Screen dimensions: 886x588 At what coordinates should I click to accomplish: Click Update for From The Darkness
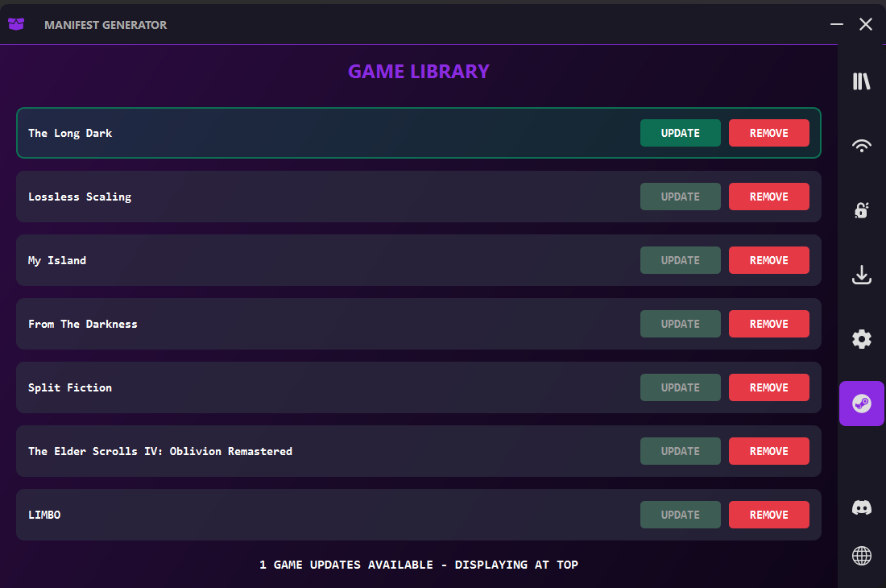point(680,324)
